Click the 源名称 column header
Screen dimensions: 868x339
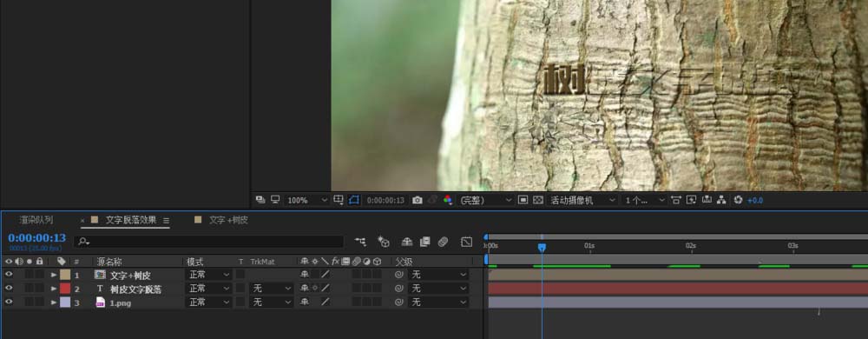109,262
